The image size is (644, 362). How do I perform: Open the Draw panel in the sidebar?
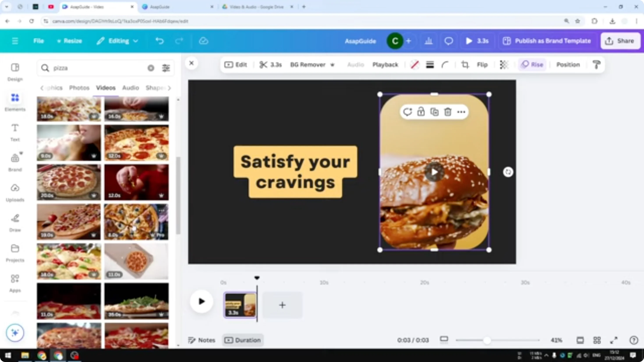[x=15, y=222]
